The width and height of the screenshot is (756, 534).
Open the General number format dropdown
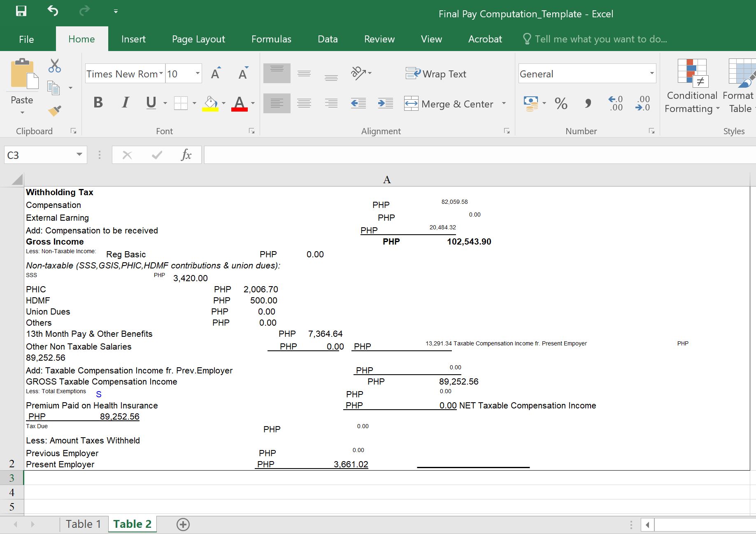652,74
